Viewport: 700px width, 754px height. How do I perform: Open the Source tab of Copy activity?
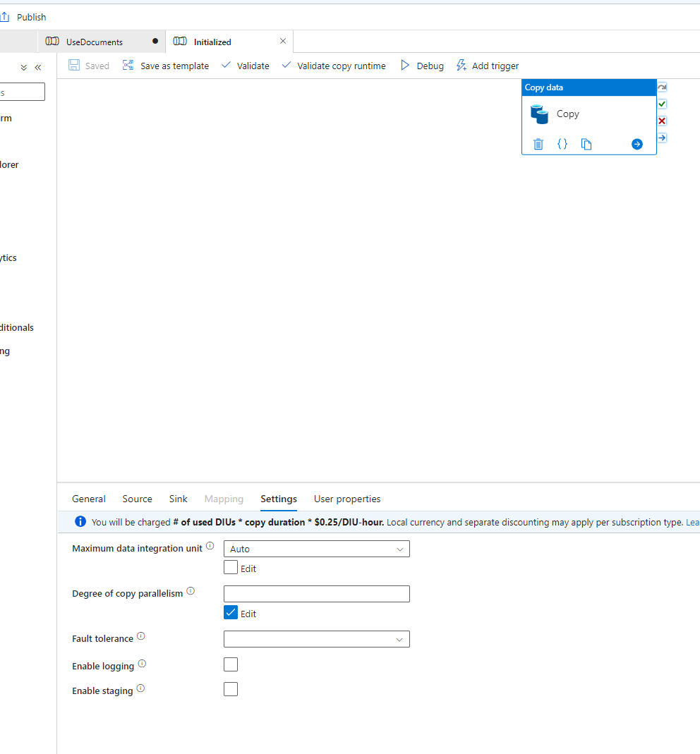point(137,499)
